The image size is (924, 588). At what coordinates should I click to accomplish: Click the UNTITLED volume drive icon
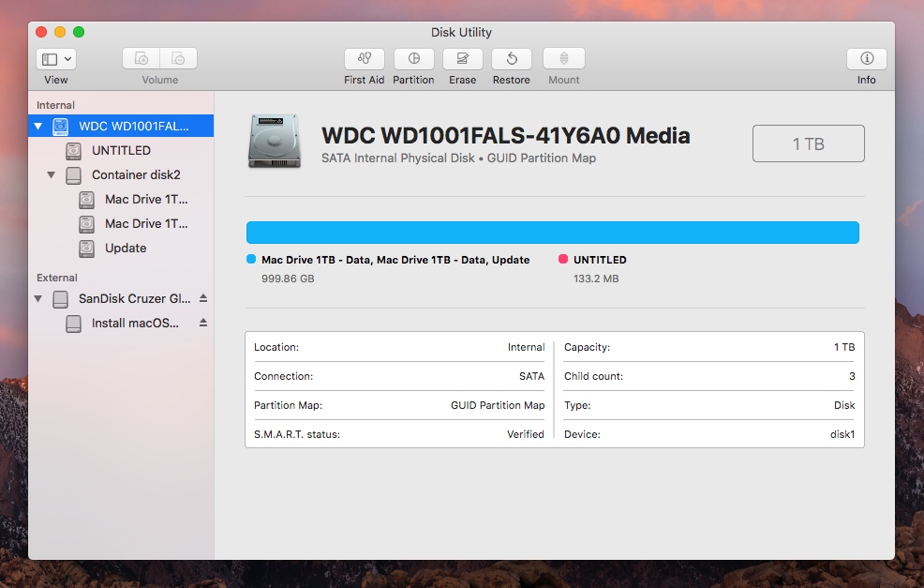click(x=74, y=151)
